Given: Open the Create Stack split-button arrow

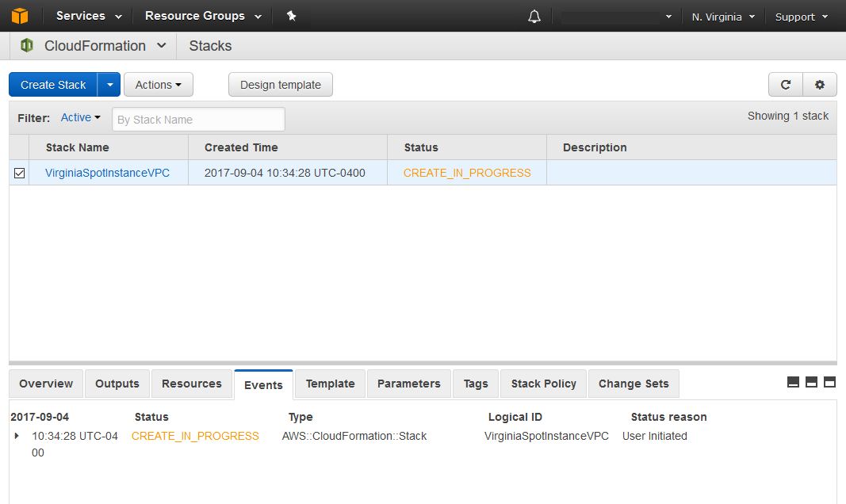Looking at the screenshot, I should (109, 85).
